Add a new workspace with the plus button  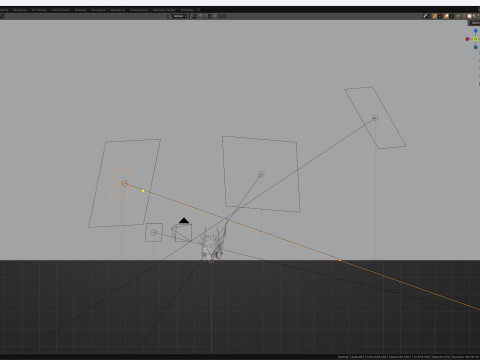(x=198, y=10)
